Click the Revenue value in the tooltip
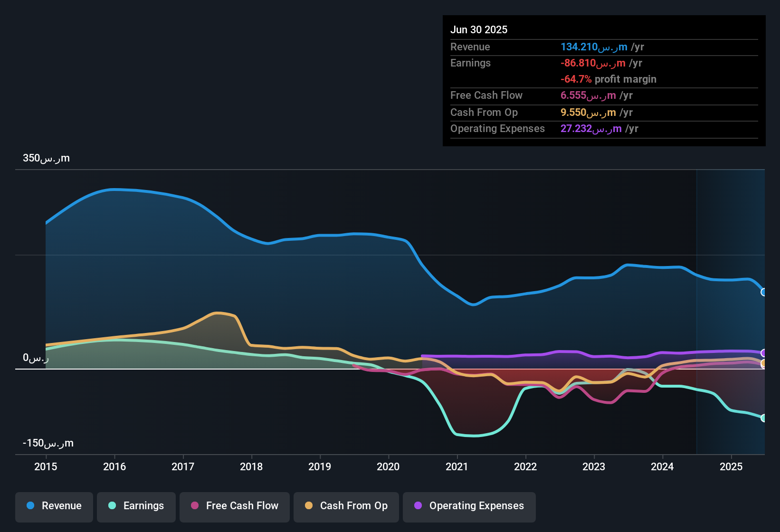The image size is (780, 532). coord(593,47)
